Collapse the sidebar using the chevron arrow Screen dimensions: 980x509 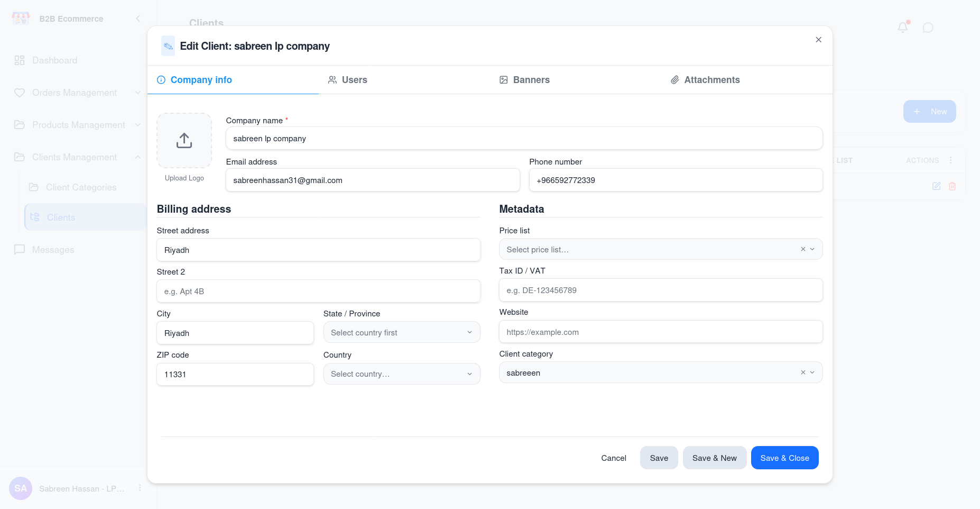click(138, 19)
